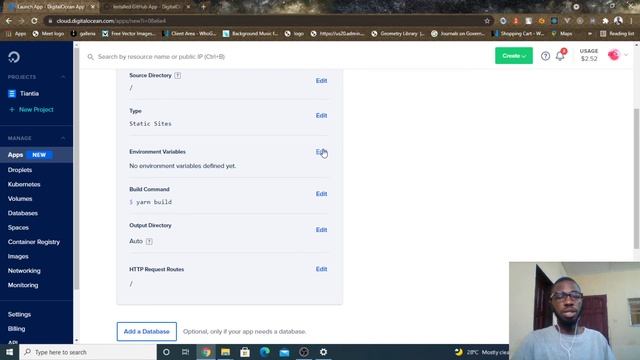
Task: Reload the page
Action: click(34, 21)
